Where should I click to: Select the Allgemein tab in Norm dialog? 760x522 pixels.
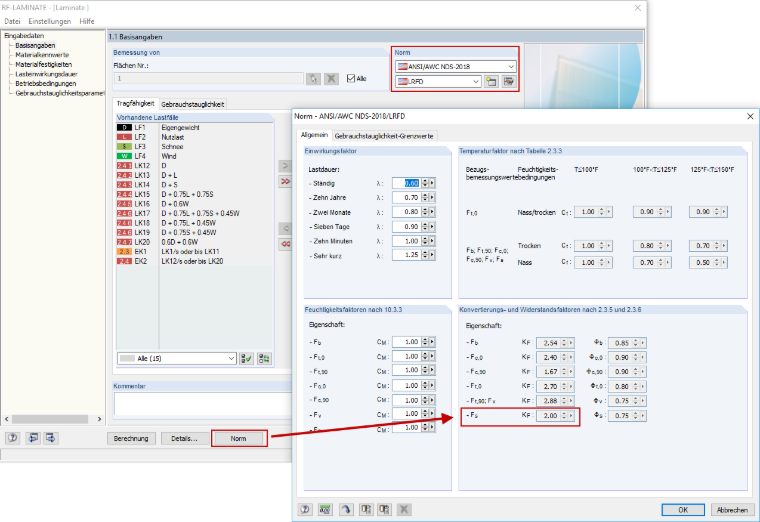(314, 135)
